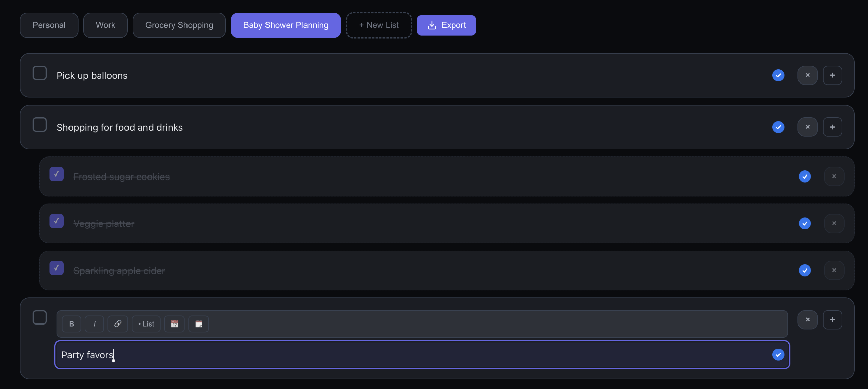Uncheck the completed Frosted sugar cookies item
The image size is (868, 389).
click(x=56, y=174)
